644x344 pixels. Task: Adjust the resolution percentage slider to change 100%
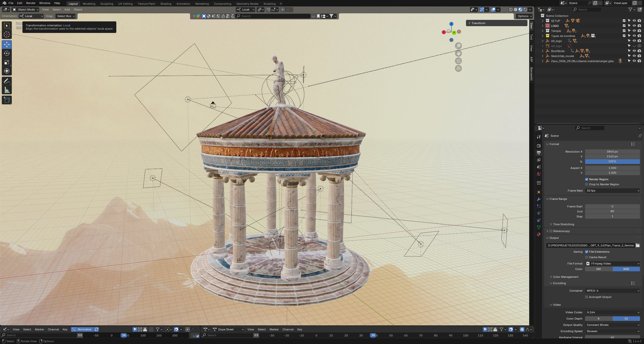pyautogui.click(x=612, y=161)
